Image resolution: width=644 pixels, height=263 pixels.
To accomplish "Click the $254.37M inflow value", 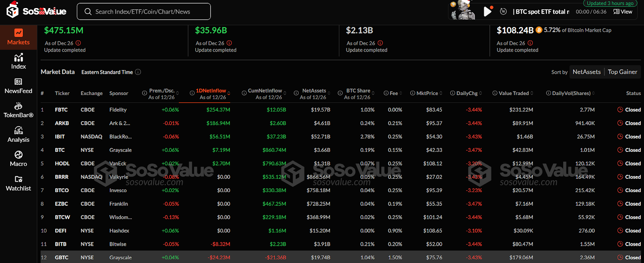I will point(218,110).
